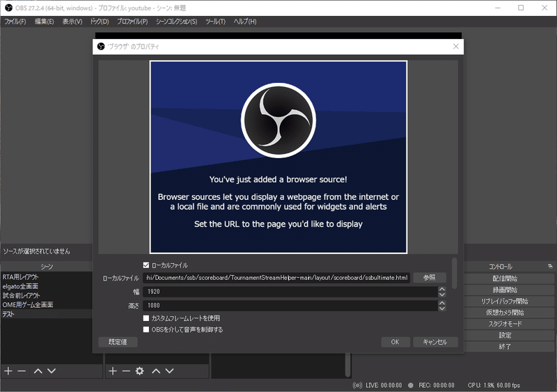Click キャンセル button
The image size is (557, 392).
[x=435, y=342]
